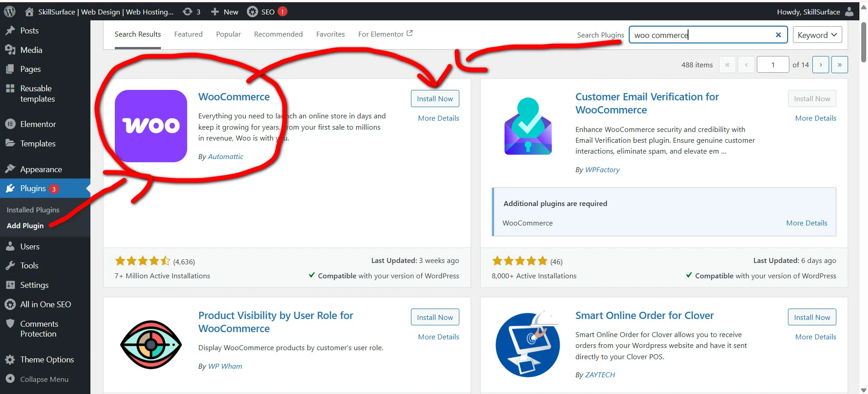Image resolution: width=868 pixels, height=394 pixels.
Task: Open the WordPress logo menu
Action: tap(9, 12)
